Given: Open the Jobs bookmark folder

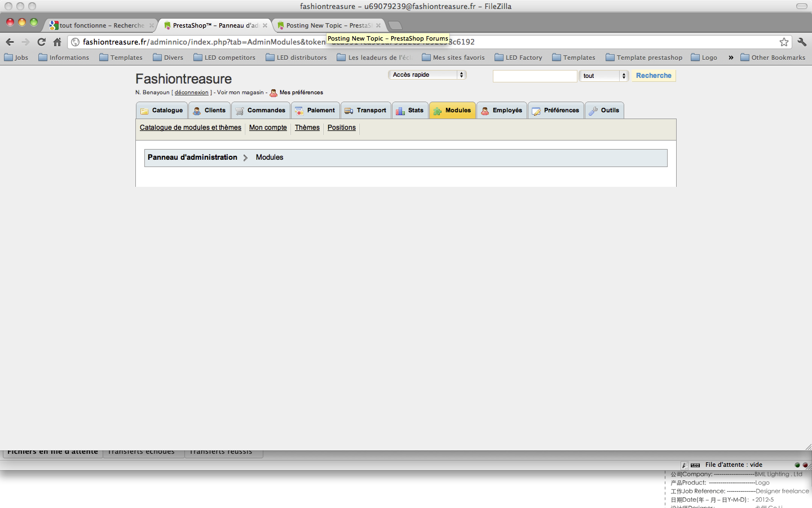Looking at the screenshot, I should click(16, 58).
